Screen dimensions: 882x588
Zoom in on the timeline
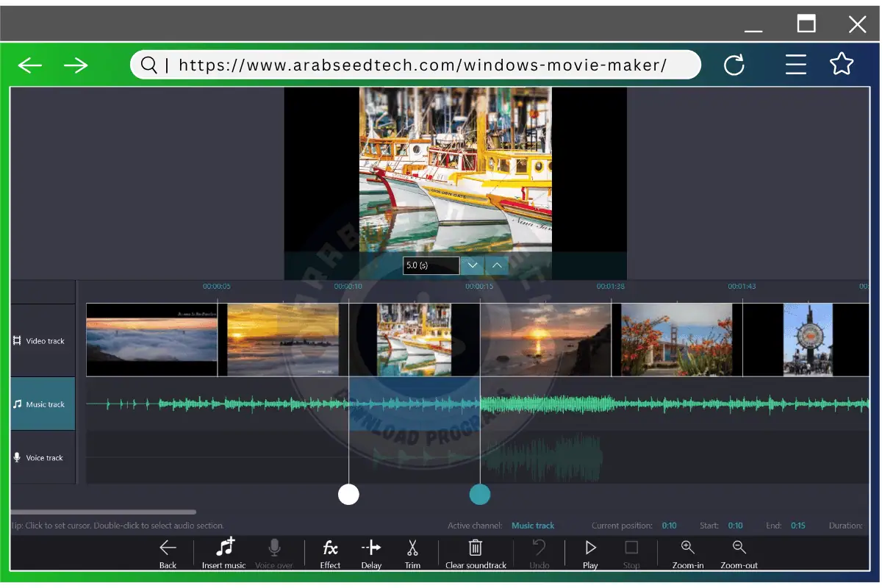point(687,549)
